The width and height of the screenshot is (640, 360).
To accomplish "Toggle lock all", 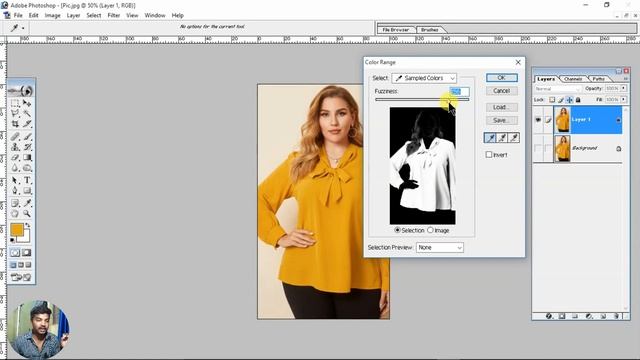I will (x=578, y=100).
